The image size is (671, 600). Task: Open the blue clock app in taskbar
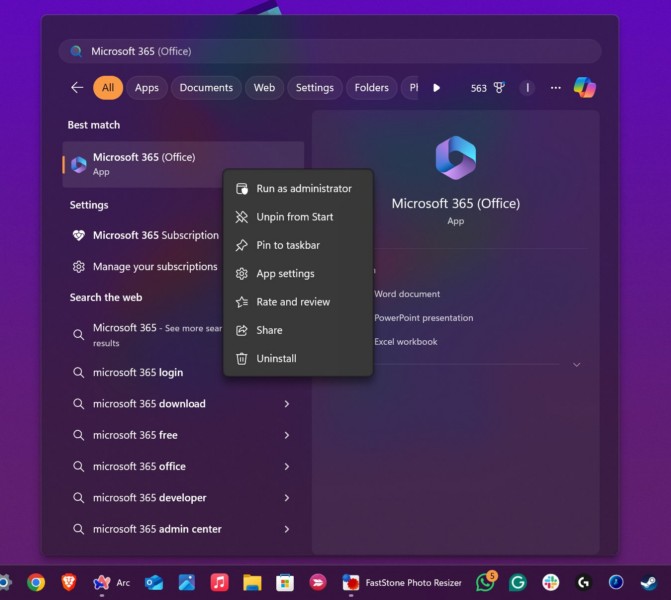pos(616,582)
